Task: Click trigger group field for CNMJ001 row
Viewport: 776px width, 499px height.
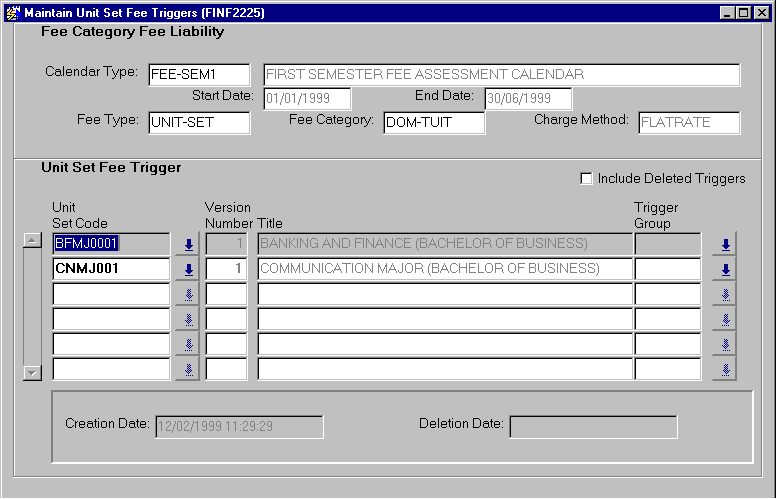Action: [667, 269]
